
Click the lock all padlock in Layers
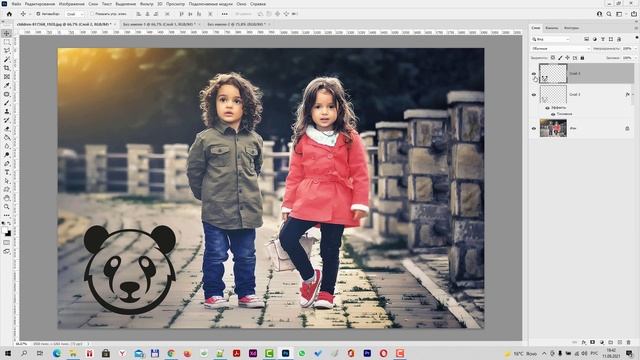(x=582, y=58)
